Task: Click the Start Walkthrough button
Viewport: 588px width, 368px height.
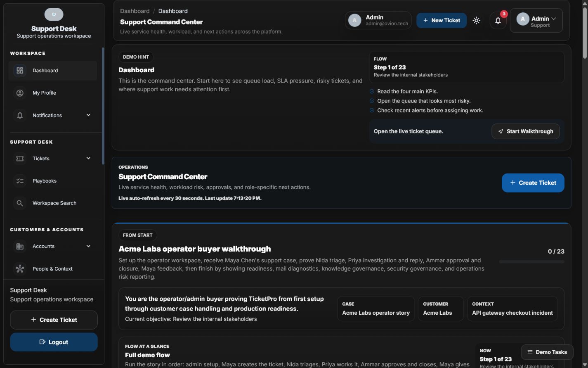Action: pos(526,131)
